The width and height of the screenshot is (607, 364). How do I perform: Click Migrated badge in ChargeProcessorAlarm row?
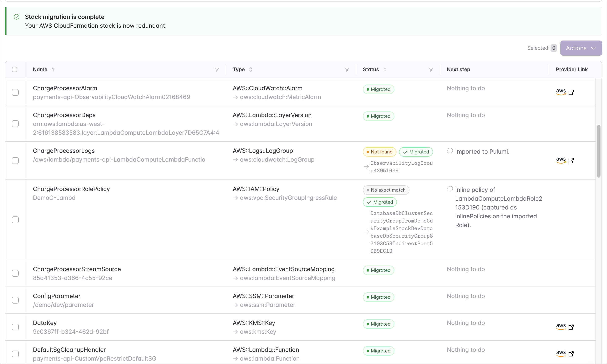pyautogui.click(x=378, y=89)
